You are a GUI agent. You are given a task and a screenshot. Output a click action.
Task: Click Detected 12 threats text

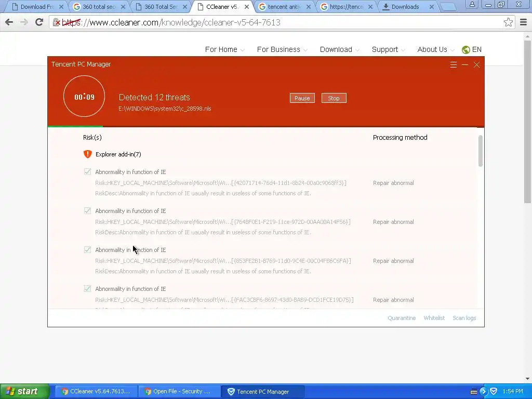coord(154,97)
